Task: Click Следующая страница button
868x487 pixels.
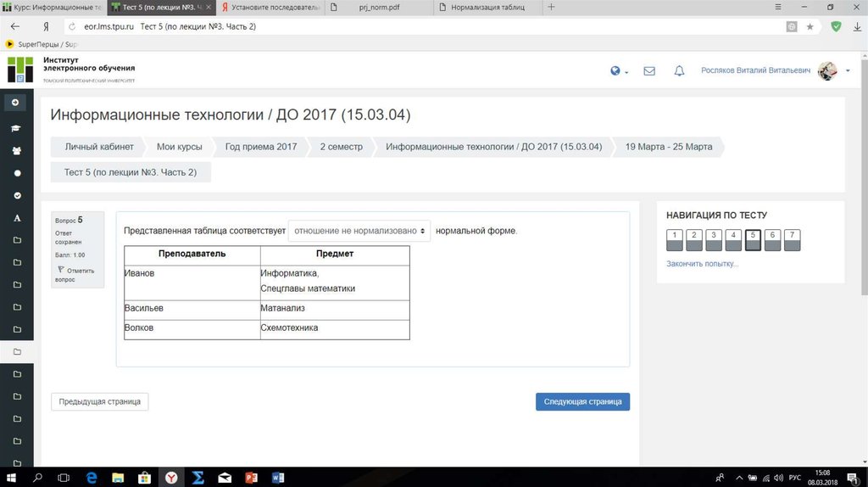Action: coord(582,401)
